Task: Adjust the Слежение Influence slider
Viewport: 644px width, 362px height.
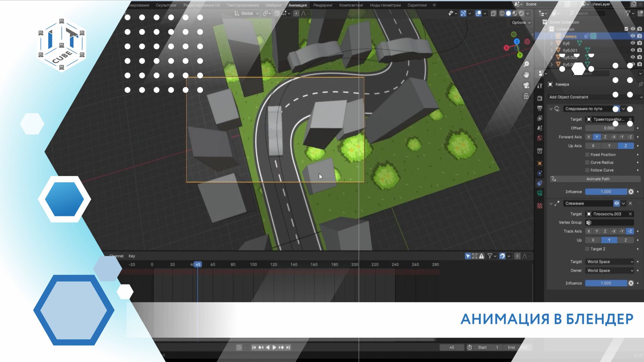Action: pyautogui.click(x=606, y=283)
